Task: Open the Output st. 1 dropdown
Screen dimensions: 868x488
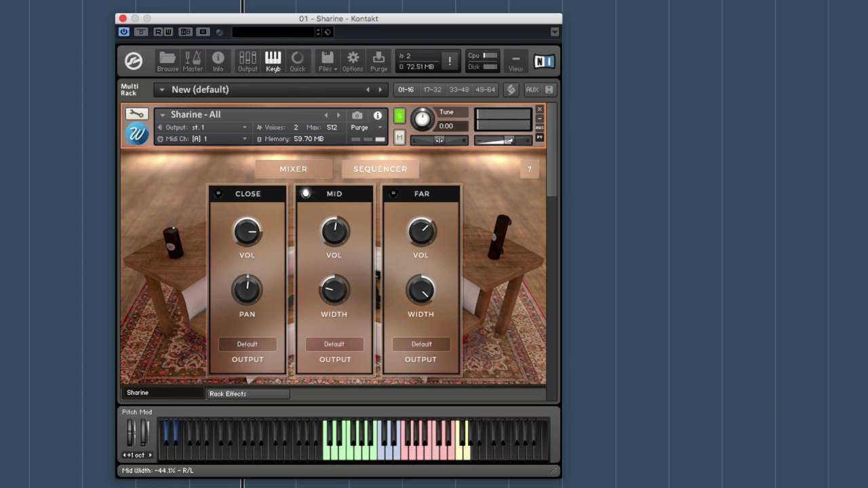Action: pyautogui.click(x=203, y=127)
